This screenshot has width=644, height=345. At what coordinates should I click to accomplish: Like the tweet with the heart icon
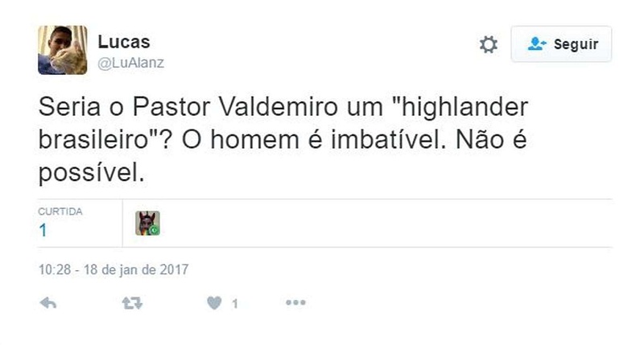click(214, 303)
